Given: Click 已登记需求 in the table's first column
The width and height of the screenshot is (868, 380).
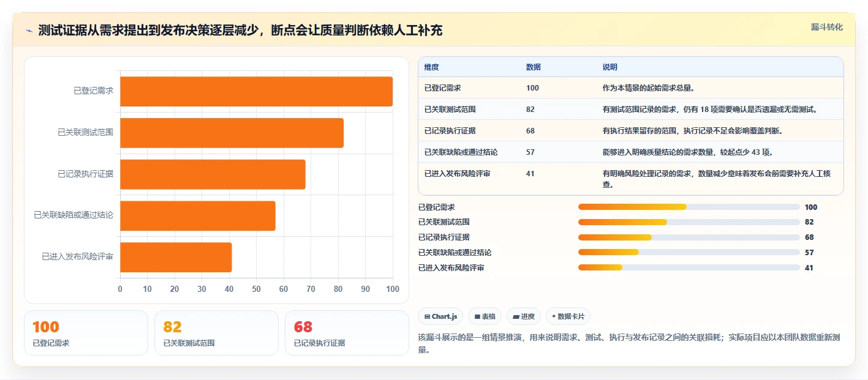Looking at the screenshot, I should [x=442, y=88].
